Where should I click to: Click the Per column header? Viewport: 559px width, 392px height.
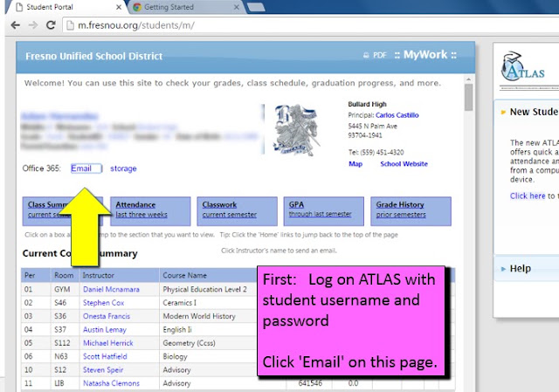tap(36, 276)
